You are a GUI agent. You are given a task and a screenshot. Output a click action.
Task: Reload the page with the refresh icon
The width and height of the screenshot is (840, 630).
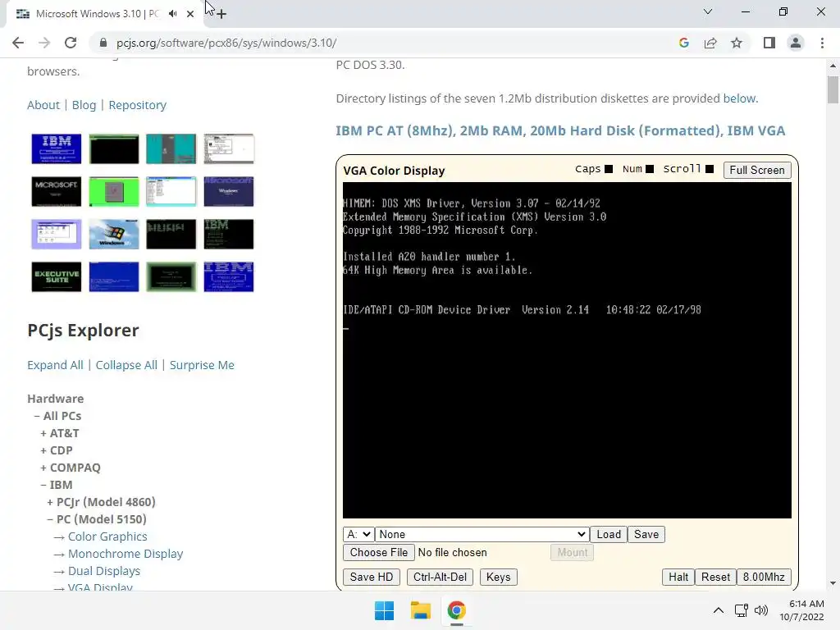pos(71,43)
